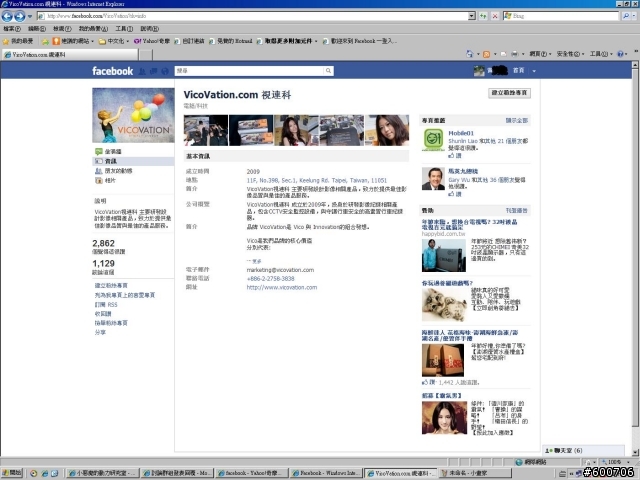Click the Print toolbar icon

(x=515, y=54)
